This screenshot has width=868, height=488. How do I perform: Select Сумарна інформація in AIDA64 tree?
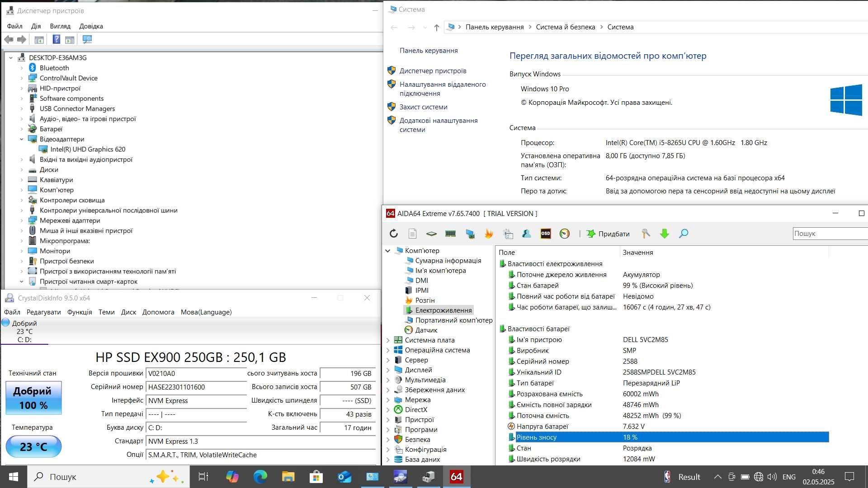(448, 261)
